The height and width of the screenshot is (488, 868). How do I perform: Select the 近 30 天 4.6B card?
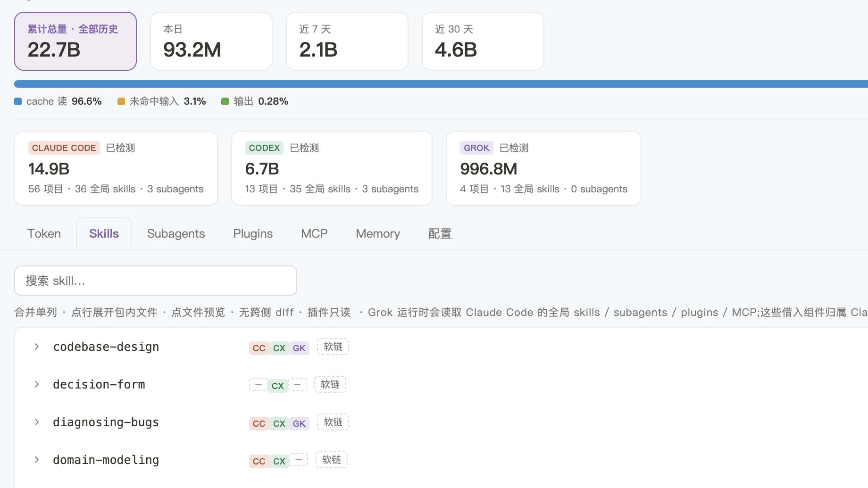pos(483,41)
